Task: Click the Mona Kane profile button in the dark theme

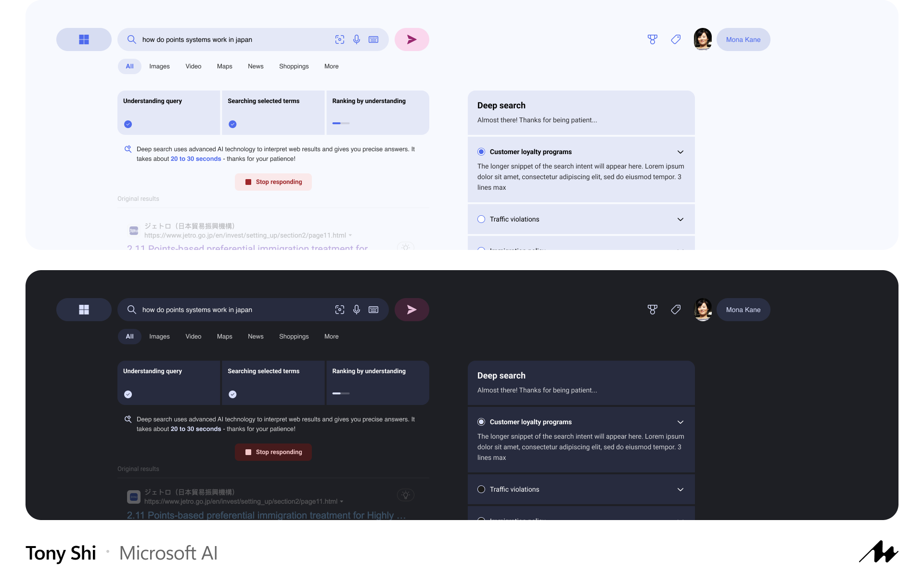Action: [743, 310]
